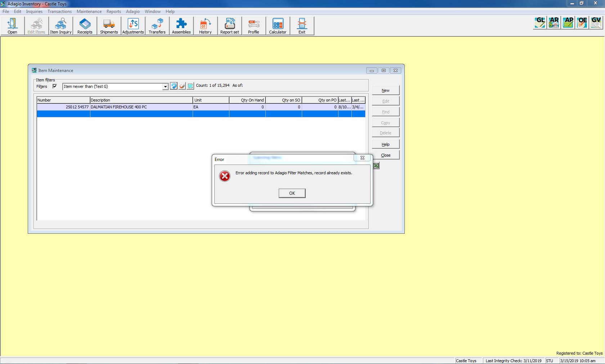Open the History toolbar icon
The image size is (605, 364).
[x=205, y=26]
